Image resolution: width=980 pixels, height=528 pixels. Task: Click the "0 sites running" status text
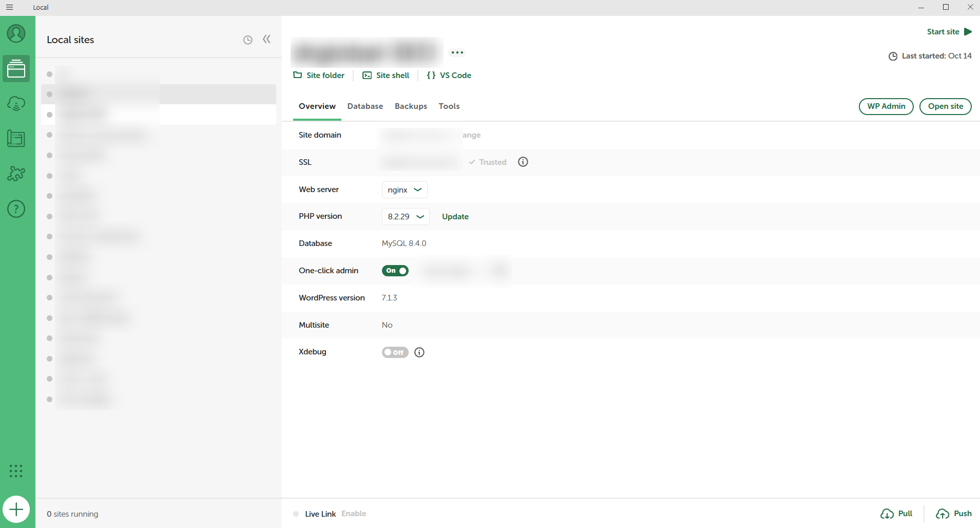[72, 514]
